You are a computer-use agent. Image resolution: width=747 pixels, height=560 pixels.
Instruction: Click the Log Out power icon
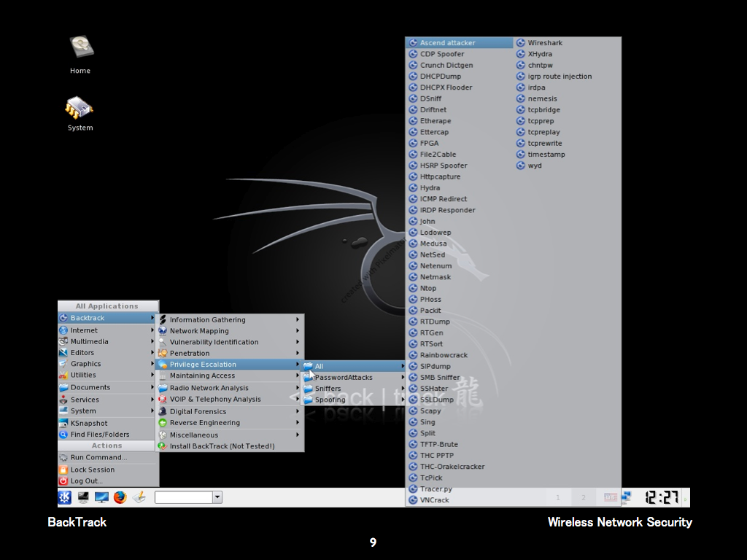pos(63,481)
